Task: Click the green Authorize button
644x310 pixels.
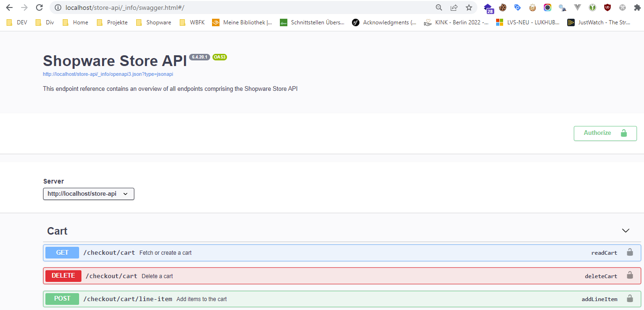Action: [605, 133]
